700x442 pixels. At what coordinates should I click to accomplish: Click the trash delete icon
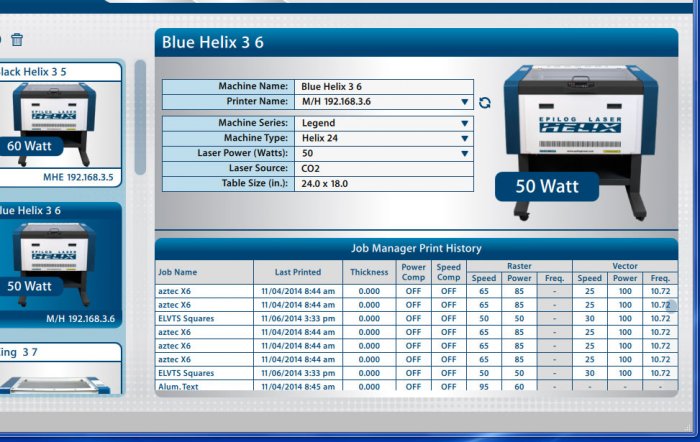[x=17, y=40]
